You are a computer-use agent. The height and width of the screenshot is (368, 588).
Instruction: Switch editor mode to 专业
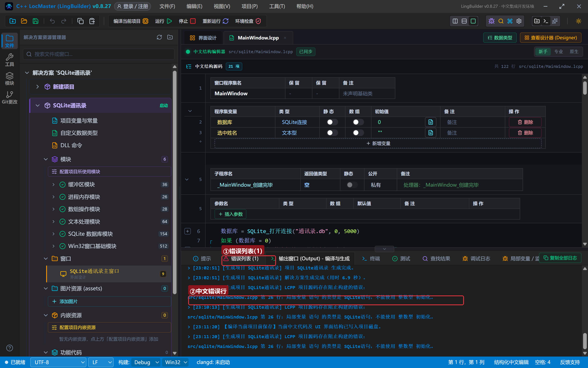point(558,52)
